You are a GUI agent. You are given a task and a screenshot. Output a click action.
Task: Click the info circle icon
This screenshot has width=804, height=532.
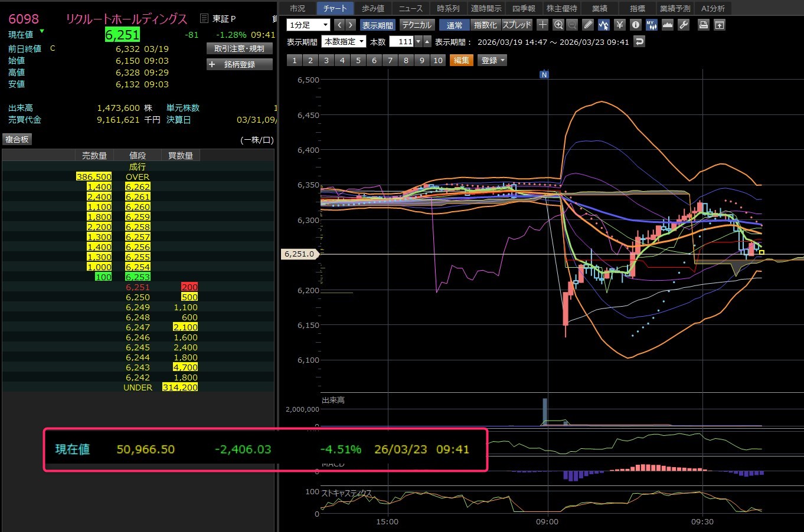click(x=635, y=25)
